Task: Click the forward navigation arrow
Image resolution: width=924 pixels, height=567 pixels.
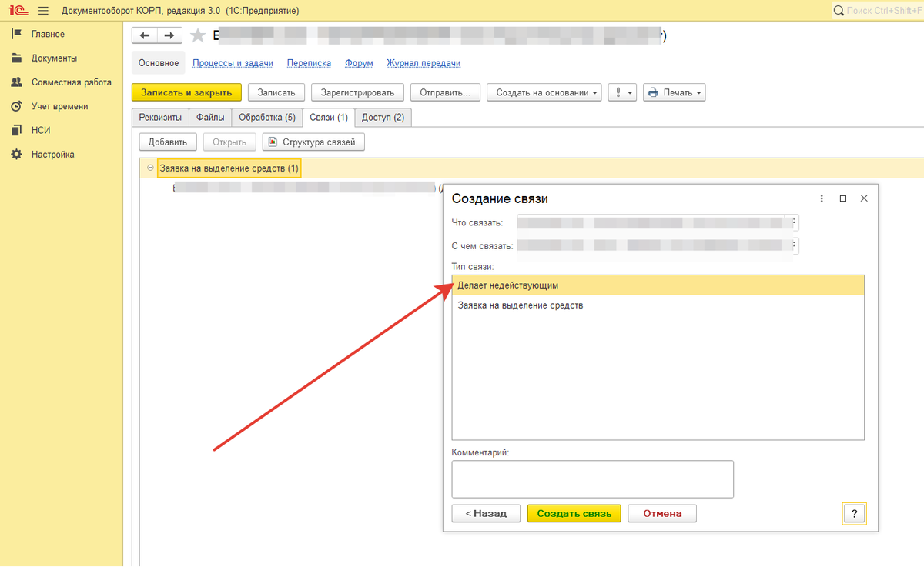Action: coord(169,35)
